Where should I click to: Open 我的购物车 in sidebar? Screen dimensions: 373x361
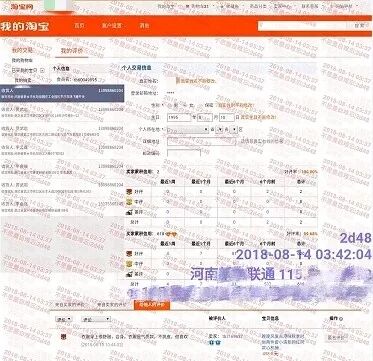[x=22, y=61]
